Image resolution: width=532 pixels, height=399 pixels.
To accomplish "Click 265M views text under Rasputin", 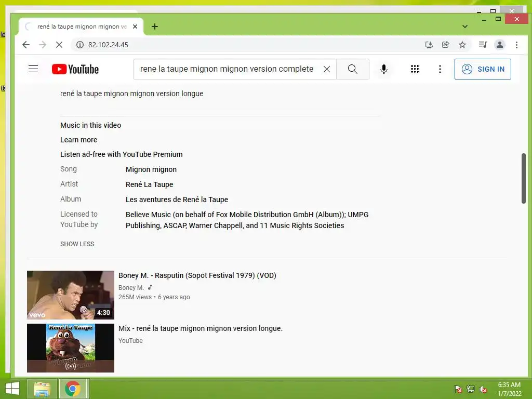I will tap(135, 297).
